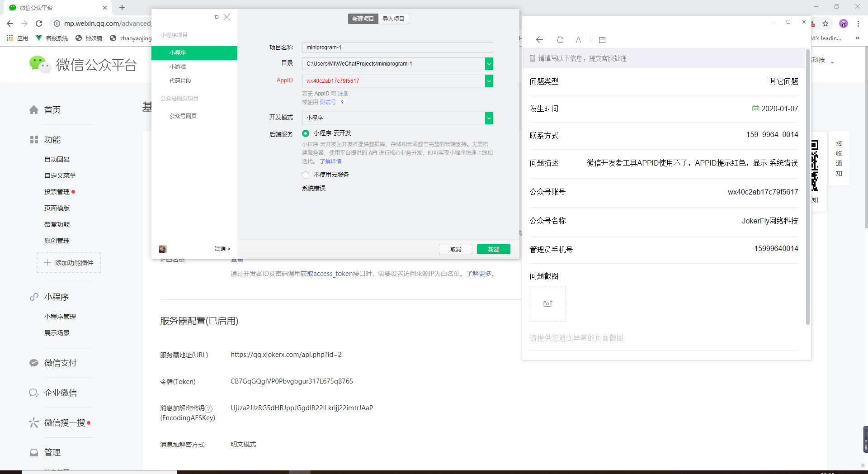Click the 新建 create button

[x=494, y=249]
